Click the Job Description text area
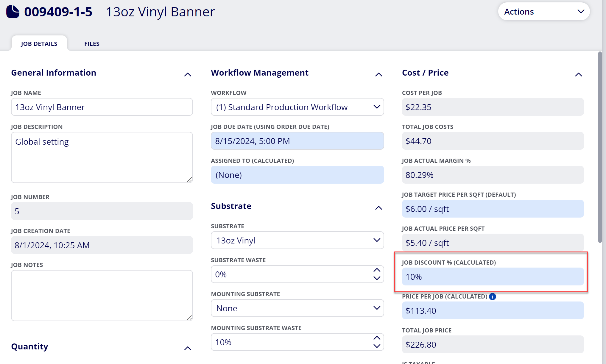Image resolution: width=606 pixels, height=364 pixels. (102, 157)
